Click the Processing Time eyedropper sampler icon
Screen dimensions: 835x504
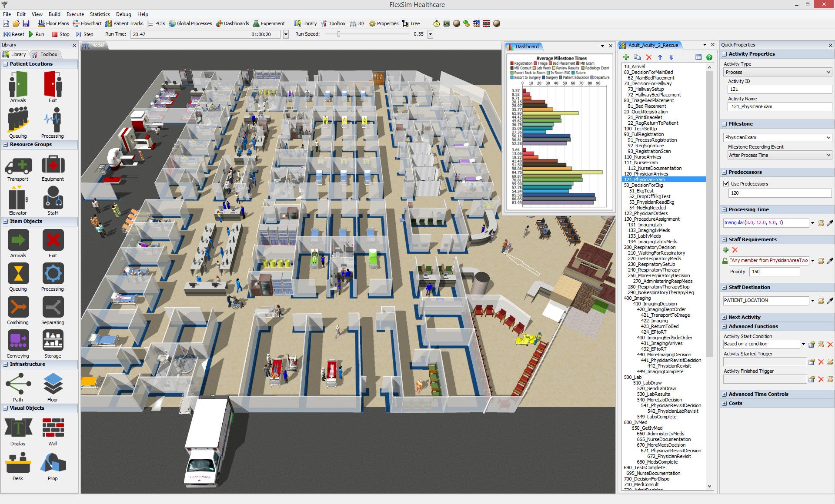830,223
